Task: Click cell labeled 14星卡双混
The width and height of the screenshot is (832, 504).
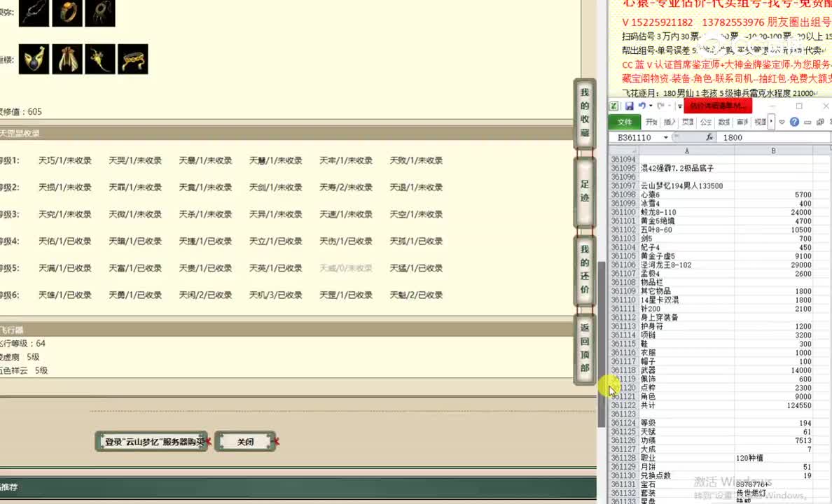Action: (686, 300)
